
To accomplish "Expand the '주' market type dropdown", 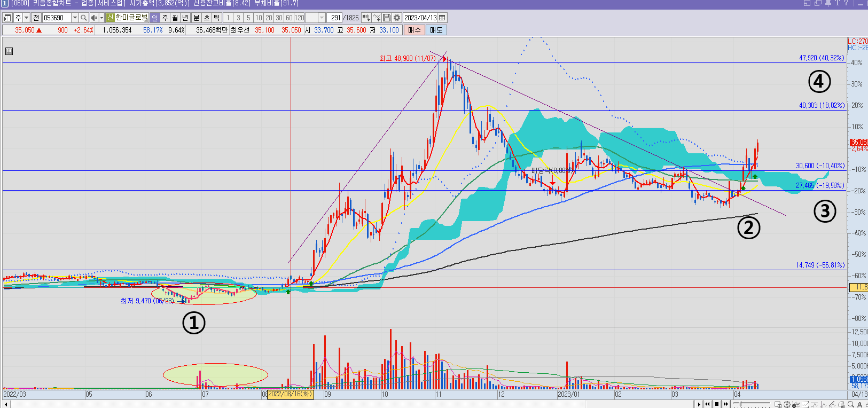I will [x=26, y=18].
